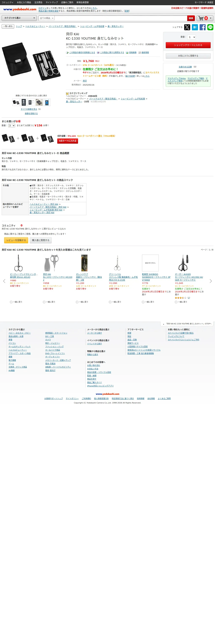The height and width of the screenshot is (644, 215).
Task: Open first product thumbnail of closed case
Action: [16, 102]
